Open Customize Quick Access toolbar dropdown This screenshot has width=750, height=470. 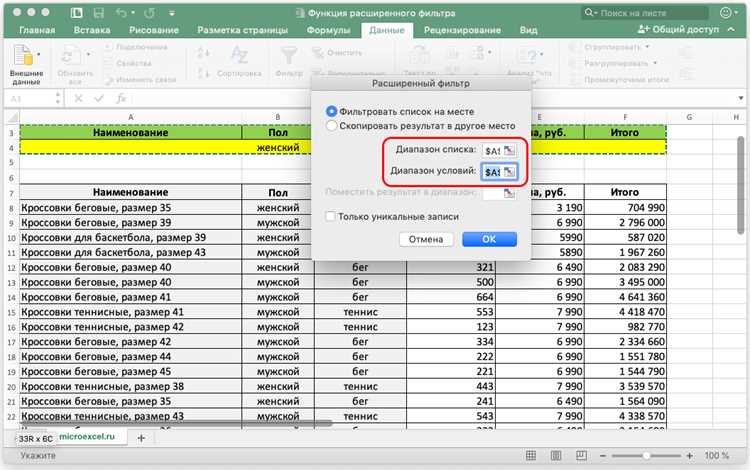pos(172,13)
